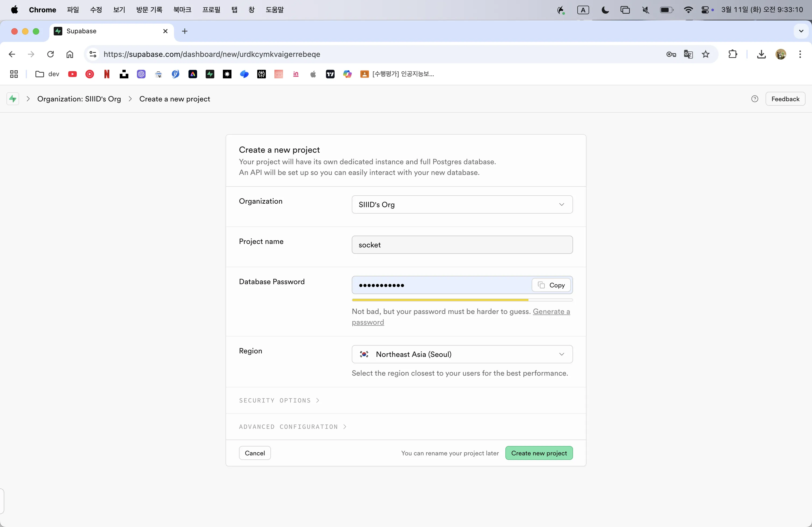812x527 pixels.
Task: Open the Chrome downloads icon
Action: click(761, 54)
